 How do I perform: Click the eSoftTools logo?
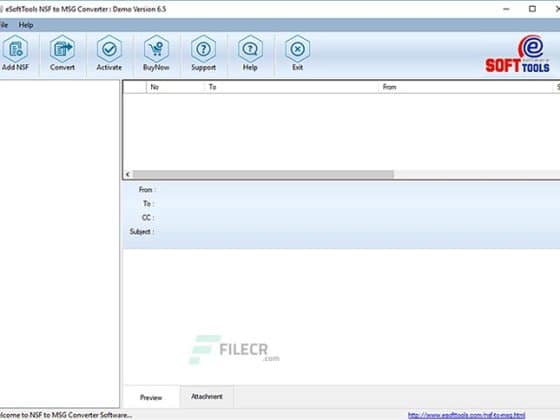pyautogui.click(x=517, y=54)
